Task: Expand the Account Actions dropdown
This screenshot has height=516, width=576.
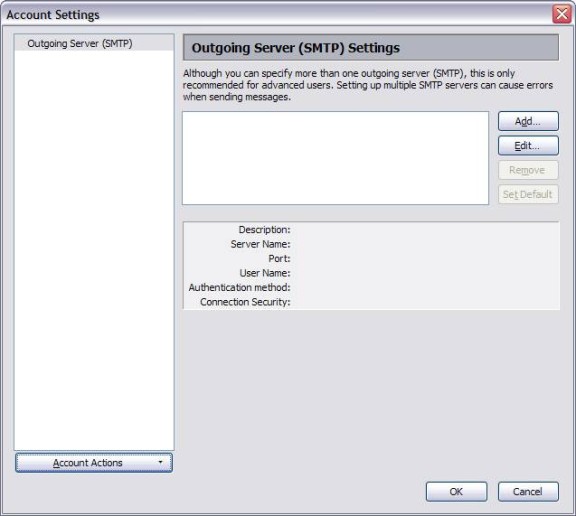Action: 94,463
